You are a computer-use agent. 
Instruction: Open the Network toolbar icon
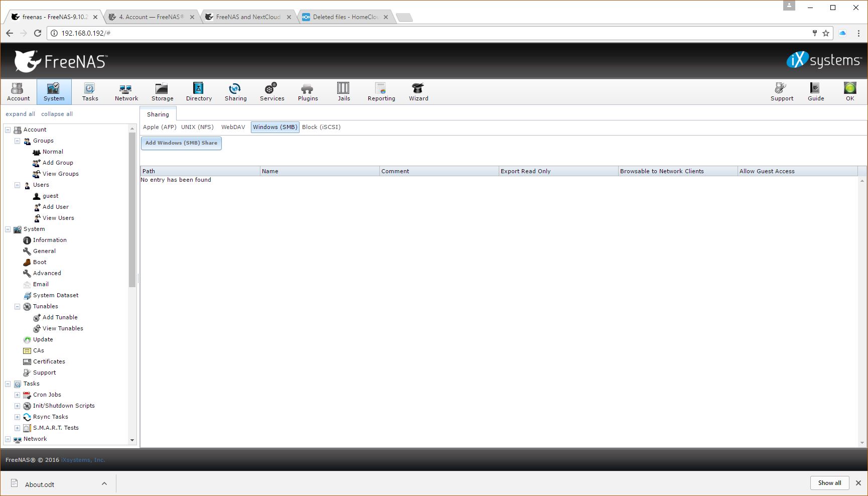126,92
